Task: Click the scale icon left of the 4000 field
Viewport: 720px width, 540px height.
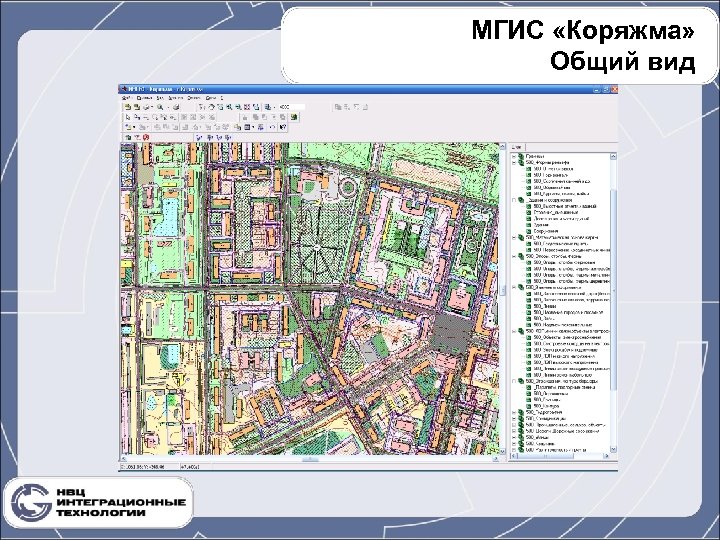Action: [x=267, y=107]
